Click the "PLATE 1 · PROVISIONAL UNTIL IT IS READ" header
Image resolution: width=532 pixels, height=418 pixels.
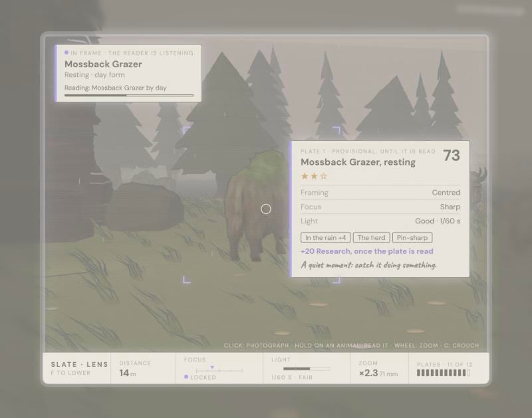tap(368, 152)
